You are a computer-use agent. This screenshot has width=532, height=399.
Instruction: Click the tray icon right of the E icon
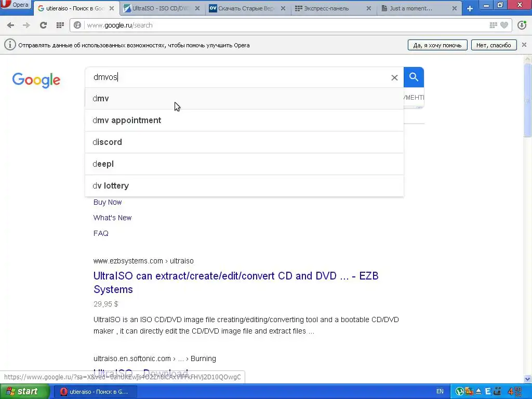coord(497,392)
